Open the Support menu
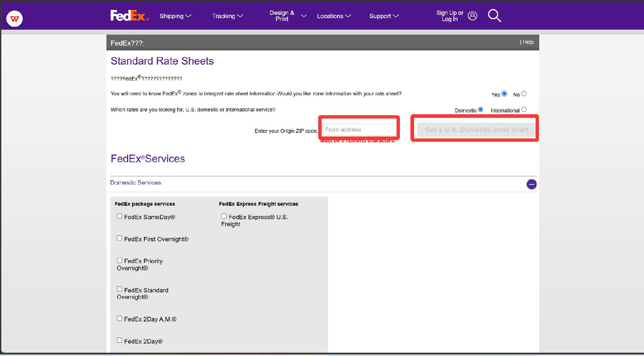This screenshot has width=644, height=356. 384,16
